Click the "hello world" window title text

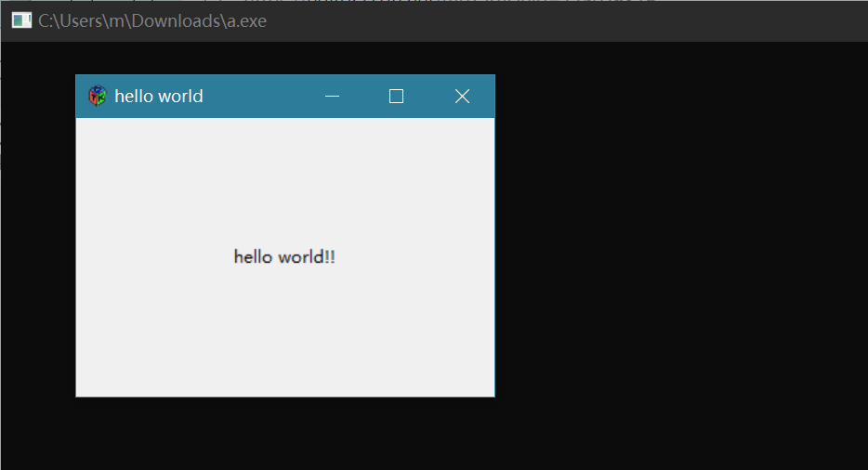(x=159, y=97)
